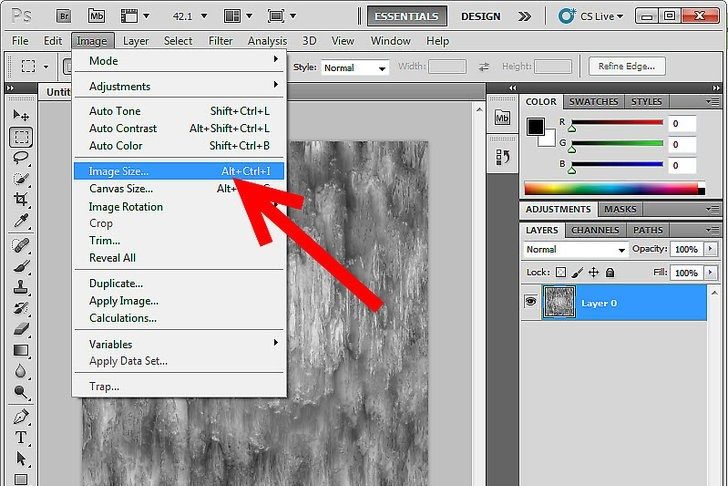This screenshot has height=486, width=728.
Task: Select the Eraser tool
Action: point(21,328)
